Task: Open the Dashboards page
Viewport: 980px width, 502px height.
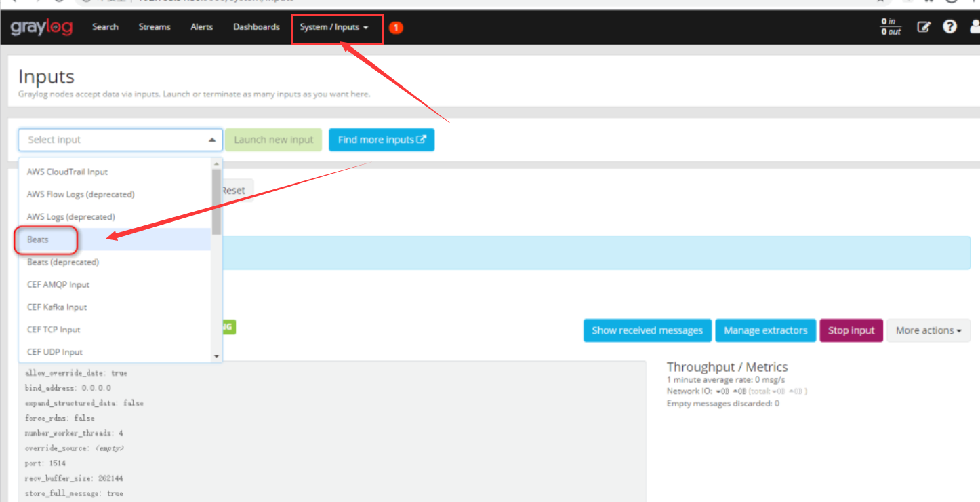Action: (256, 27)
